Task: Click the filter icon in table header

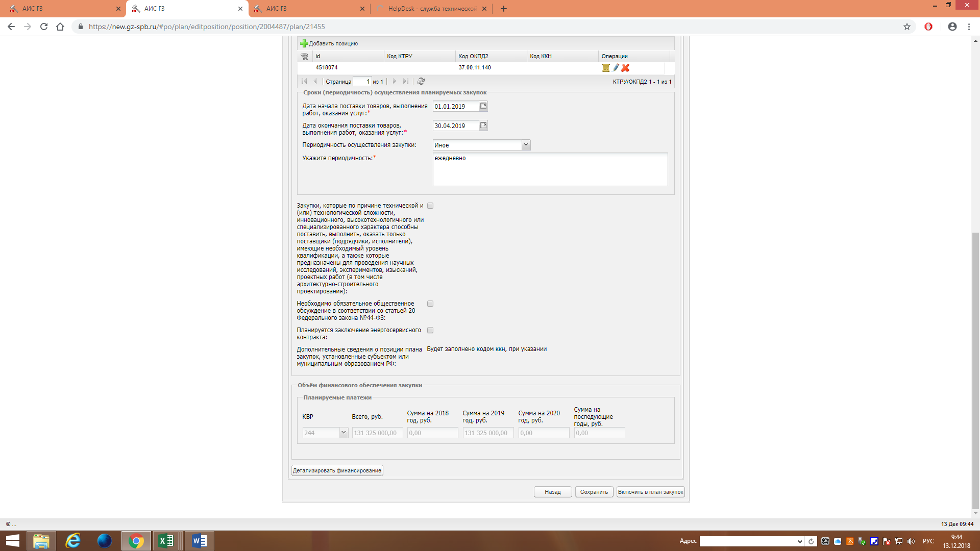Action: (305, 56)
